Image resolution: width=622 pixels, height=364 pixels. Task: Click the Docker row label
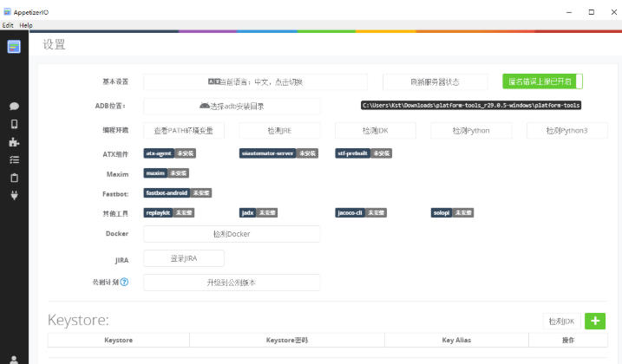click(117, 233)
